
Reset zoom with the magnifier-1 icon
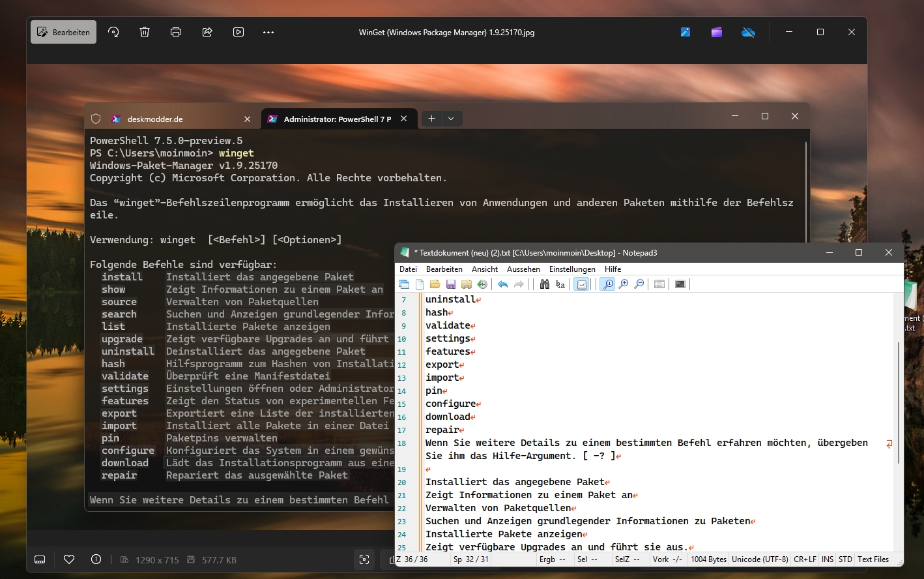coord(607,284)
